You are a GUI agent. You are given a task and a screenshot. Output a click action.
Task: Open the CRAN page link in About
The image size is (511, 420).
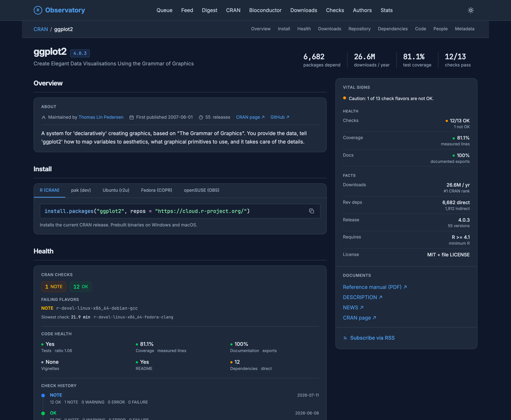[250, 117]
